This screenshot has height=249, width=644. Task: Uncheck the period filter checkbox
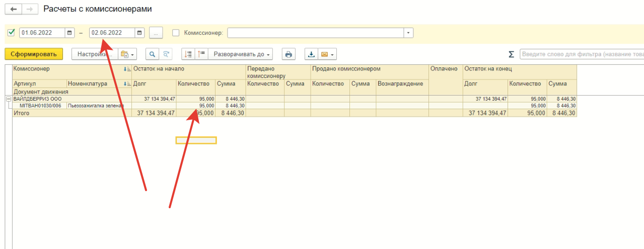[12, 33]
